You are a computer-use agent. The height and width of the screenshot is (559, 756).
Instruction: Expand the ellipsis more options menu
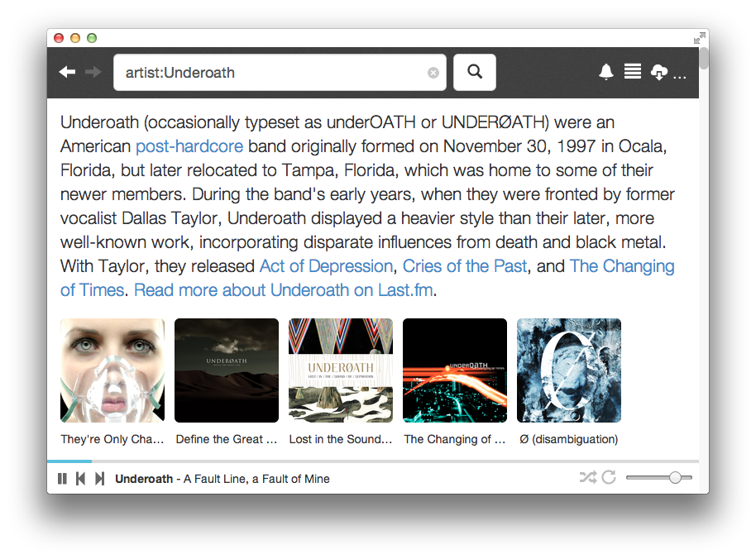[x=680, y=77]
